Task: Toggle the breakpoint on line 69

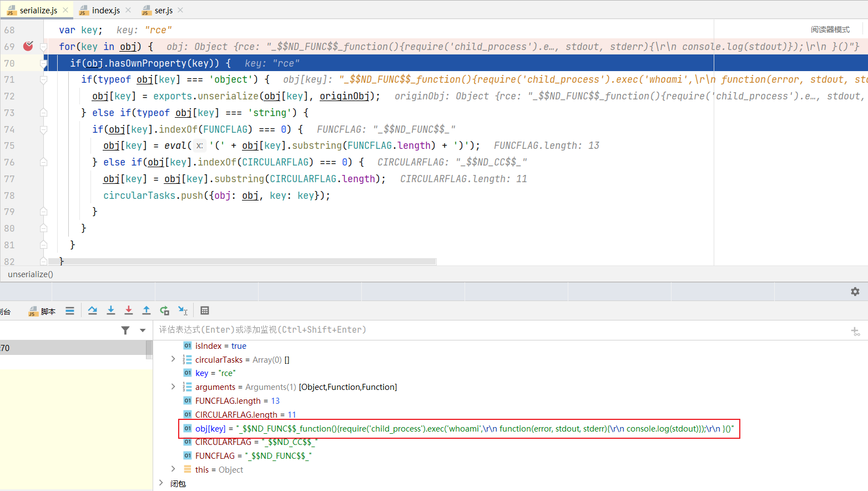Action: click(28, 46)
